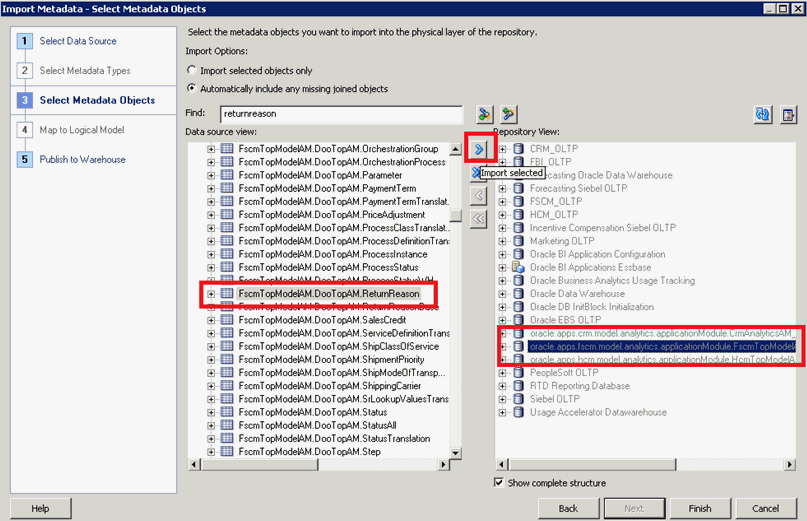Click the Data source view horizontal scroll thumb
This screenshot has width=807, height=521.
tap(259, 464)
